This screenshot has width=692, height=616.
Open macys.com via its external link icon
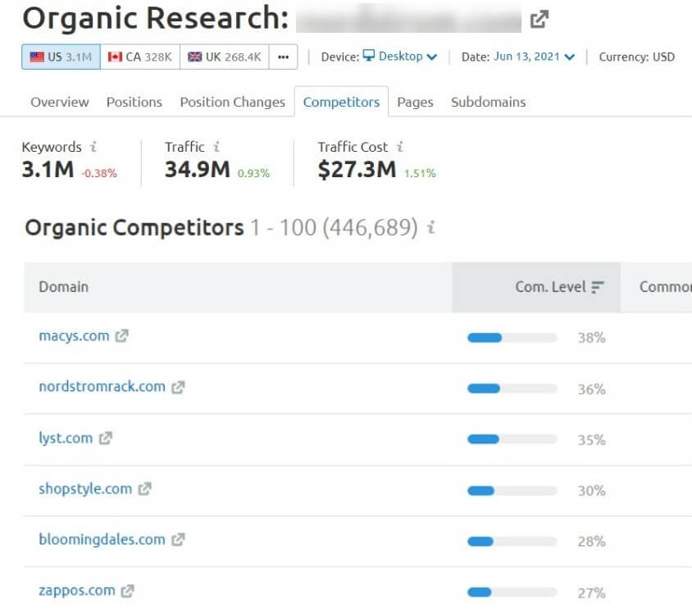(x=122, y=336)
